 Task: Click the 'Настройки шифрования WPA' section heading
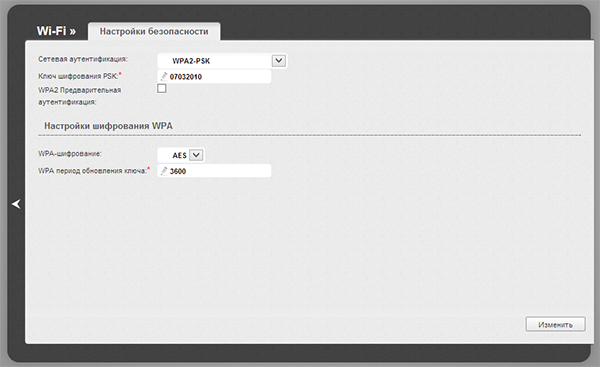coord(108,126)
